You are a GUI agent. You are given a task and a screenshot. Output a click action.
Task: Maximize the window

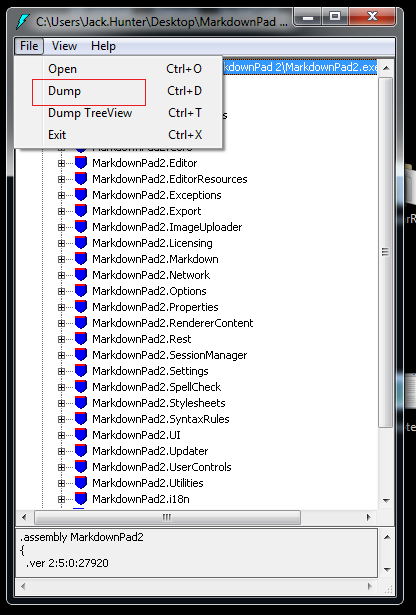click(x=335, y=16)
